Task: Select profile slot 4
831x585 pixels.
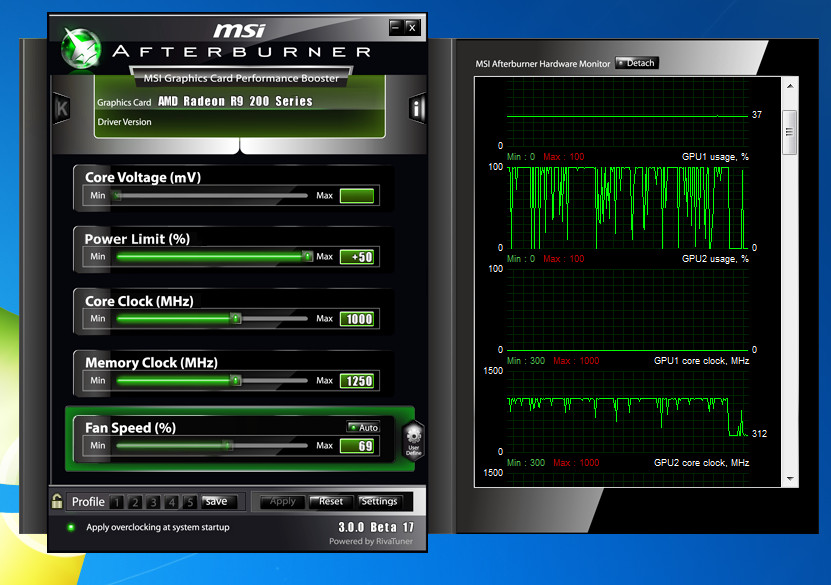Action: pos(171,502)
